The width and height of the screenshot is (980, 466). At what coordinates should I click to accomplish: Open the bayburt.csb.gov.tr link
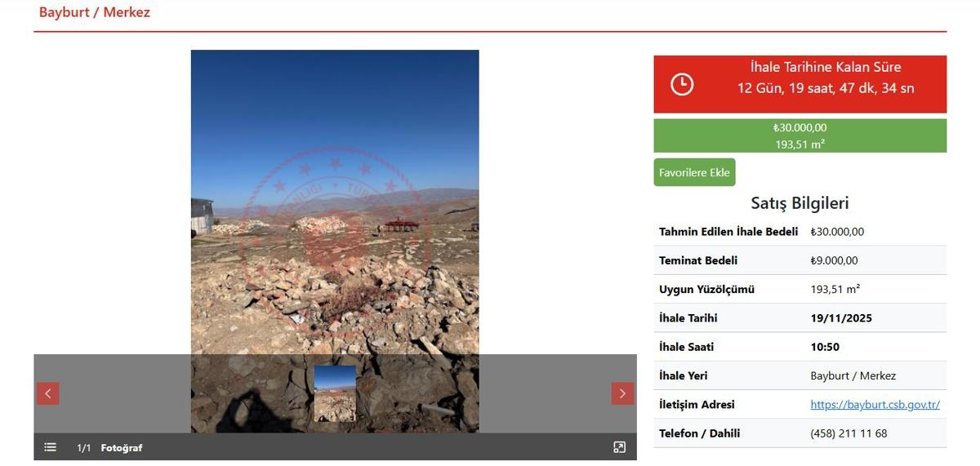(875, 405)
